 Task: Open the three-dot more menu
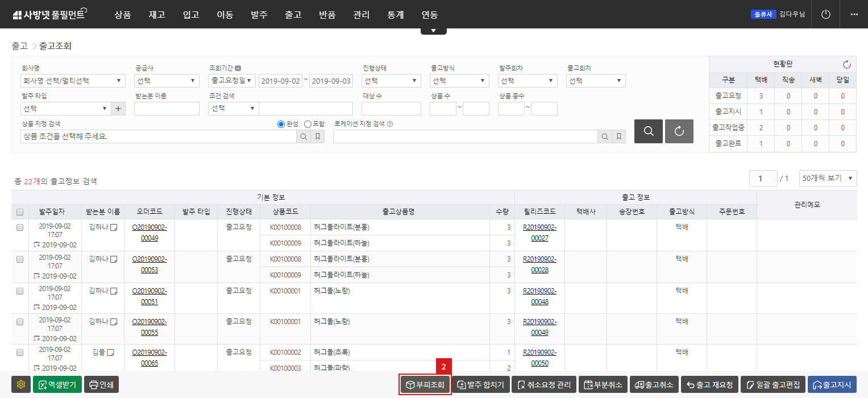[x=854, y=14]
